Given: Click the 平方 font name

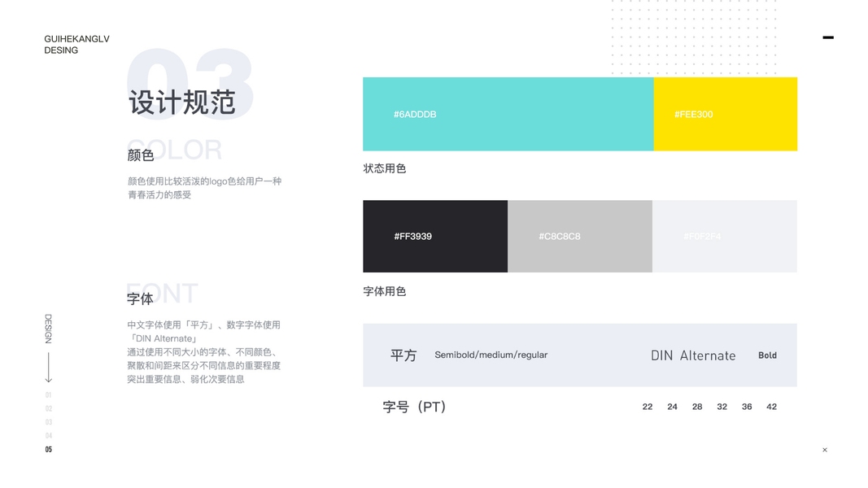Looking at the screenshot, I should [403, 355].
